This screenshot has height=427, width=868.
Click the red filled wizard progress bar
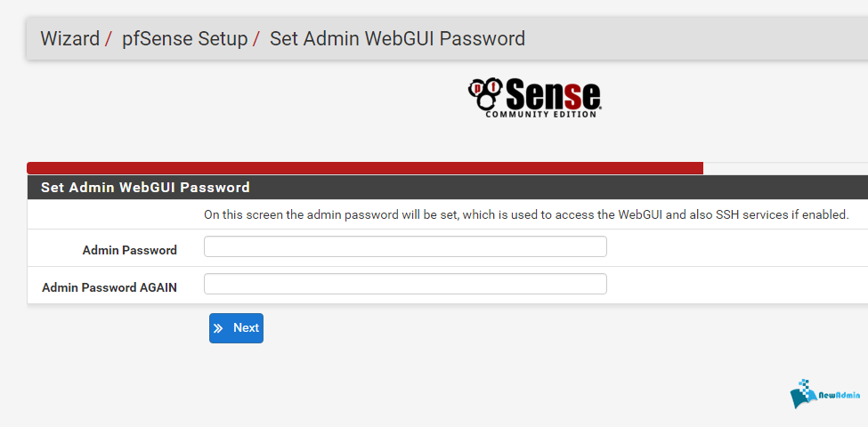(x=365, y=168)
